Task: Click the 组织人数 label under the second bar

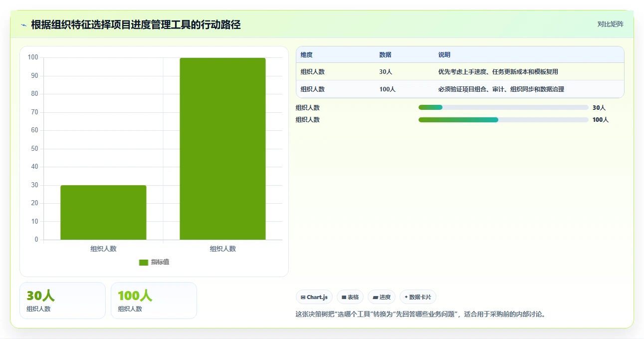Action: point(222,249)
